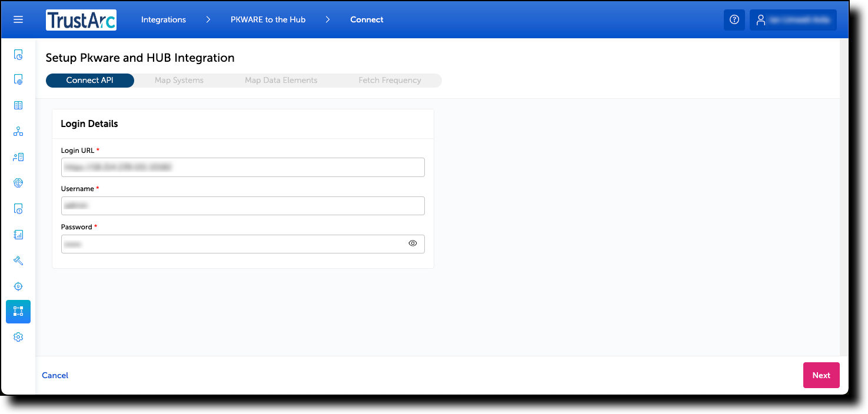The width and height of the screenshot is (868, 414).
Task: Click the highlighted Integrations sidebar icon
Action: (18, 311)
